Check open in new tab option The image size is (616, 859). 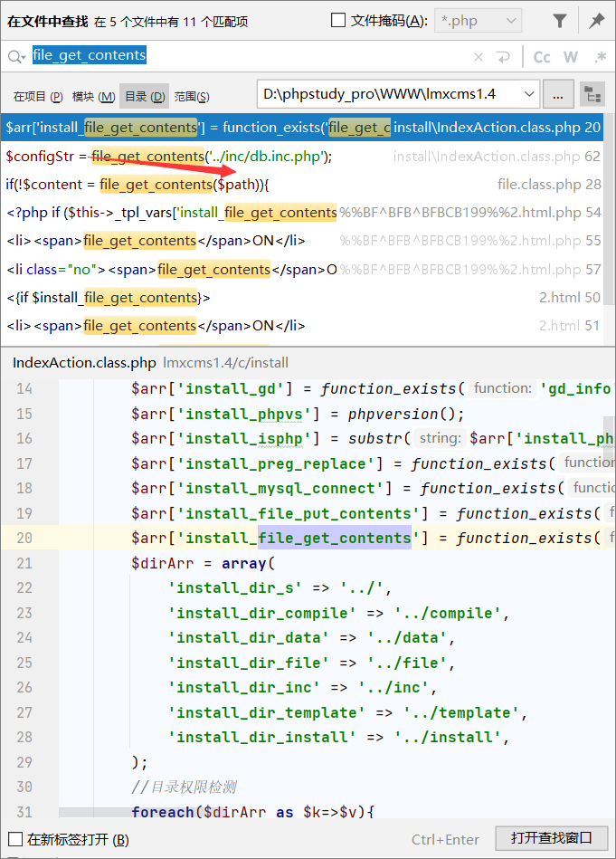[x=16, y=839]
